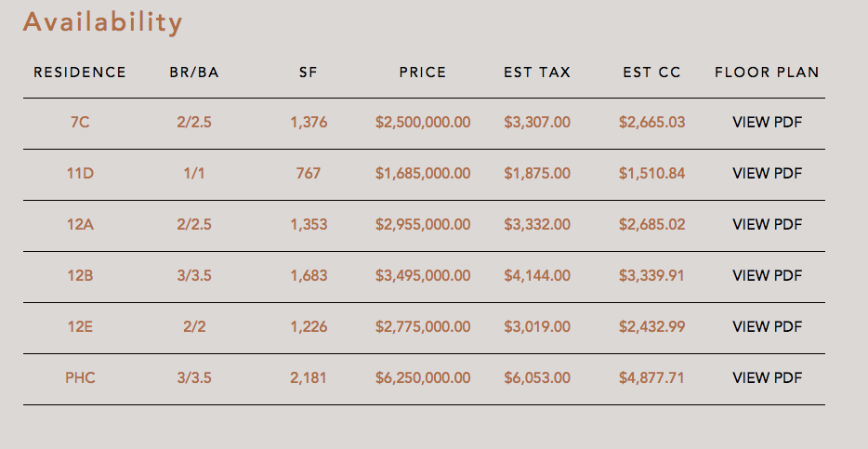Click the $1,685,000.00 price for 11D
This screenshot has height=449, width=868.
423,173
